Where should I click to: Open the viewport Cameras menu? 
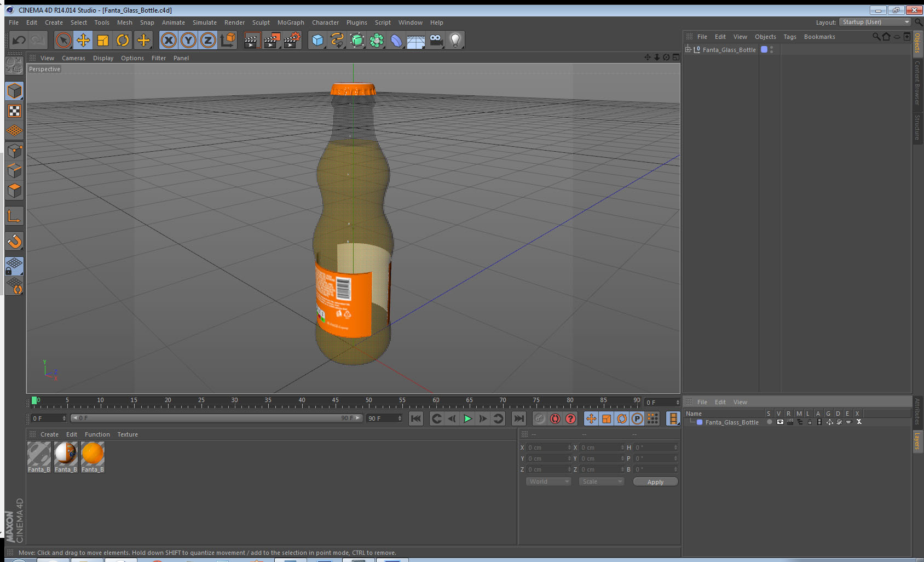(x=73, y=58)
